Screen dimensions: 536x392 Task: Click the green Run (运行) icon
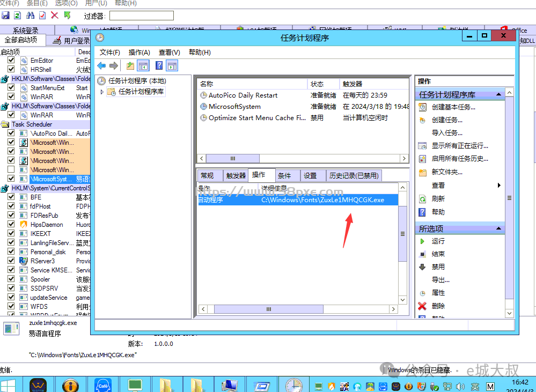click(422, 241)
